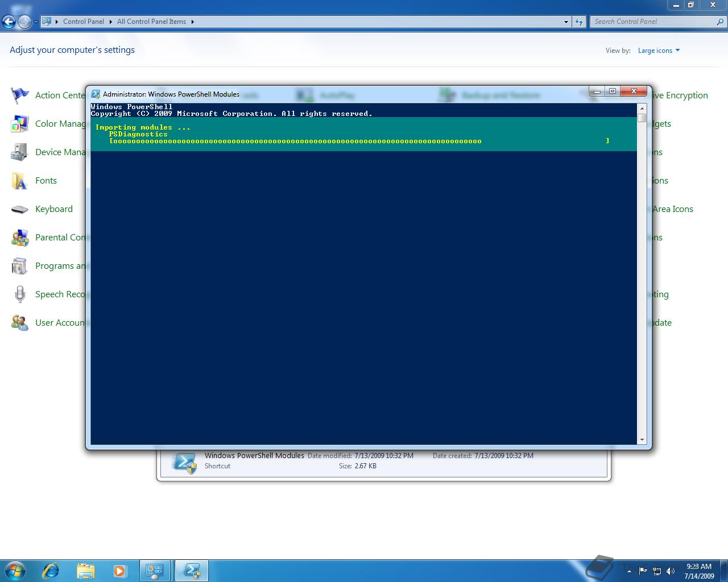
Task: Click the 'Shortcut' type label
Action: click(x=218, y=466)
